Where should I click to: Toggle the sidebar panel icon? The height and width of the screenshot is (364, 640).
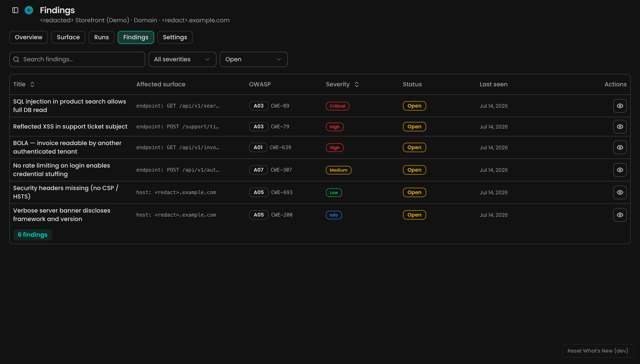(15, 10)
